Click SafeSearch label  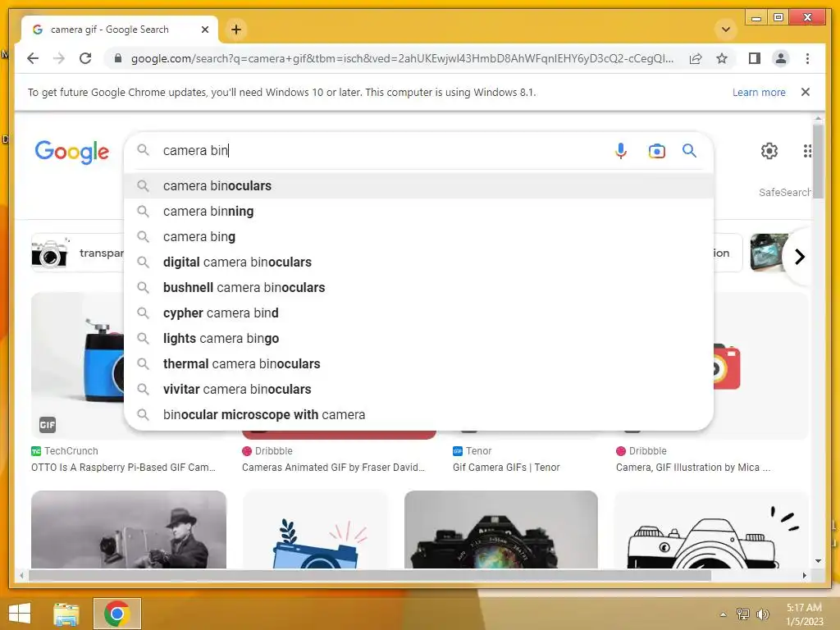tap(784, 192)
